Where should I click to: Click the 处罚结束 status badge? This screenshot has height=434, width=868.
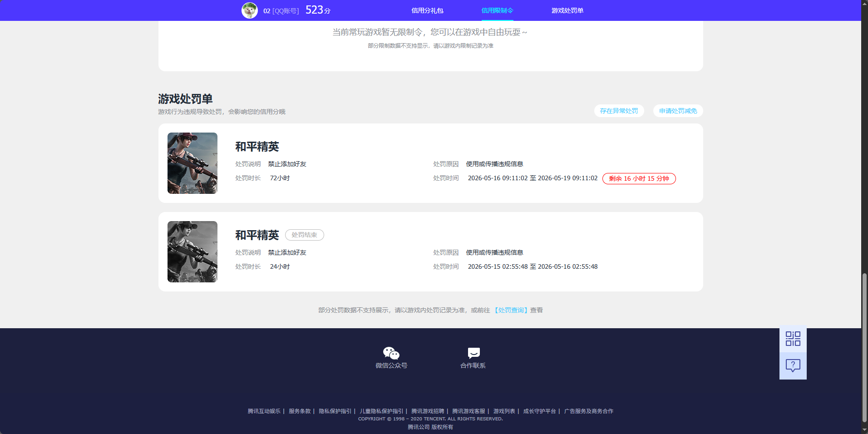[x=305, y=235]
